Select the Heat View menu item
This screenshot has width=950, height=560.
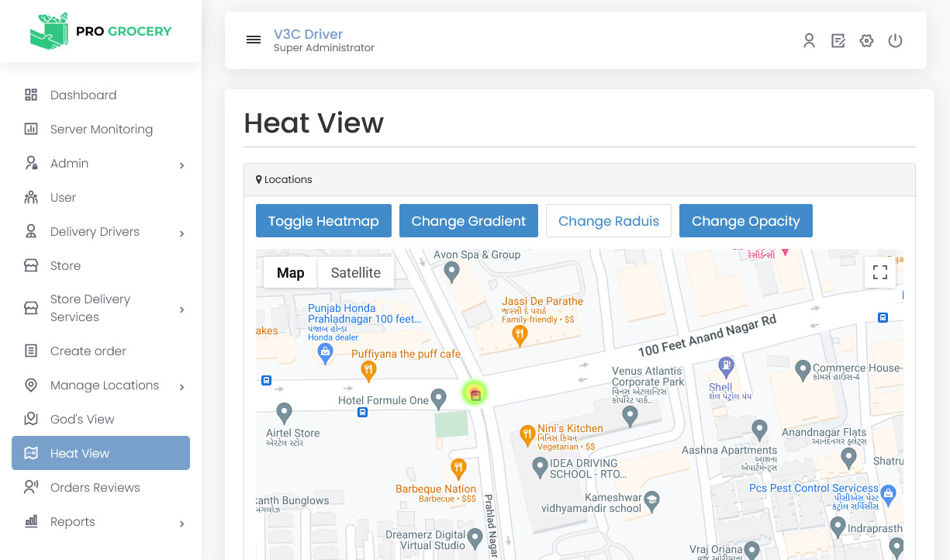(101, 453)
